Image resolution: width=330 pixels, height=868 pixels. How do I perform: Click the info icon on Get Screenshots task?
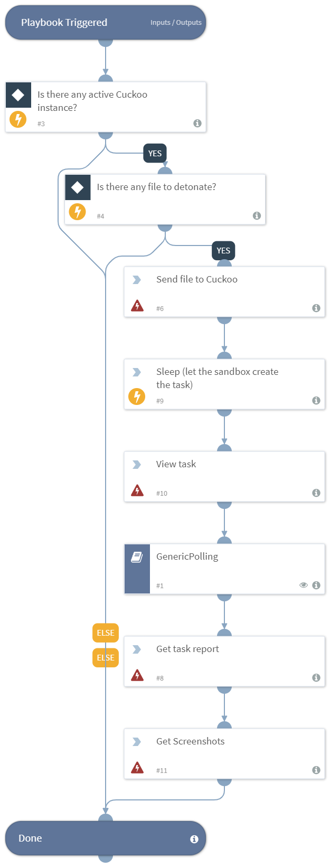coord(316,770)
